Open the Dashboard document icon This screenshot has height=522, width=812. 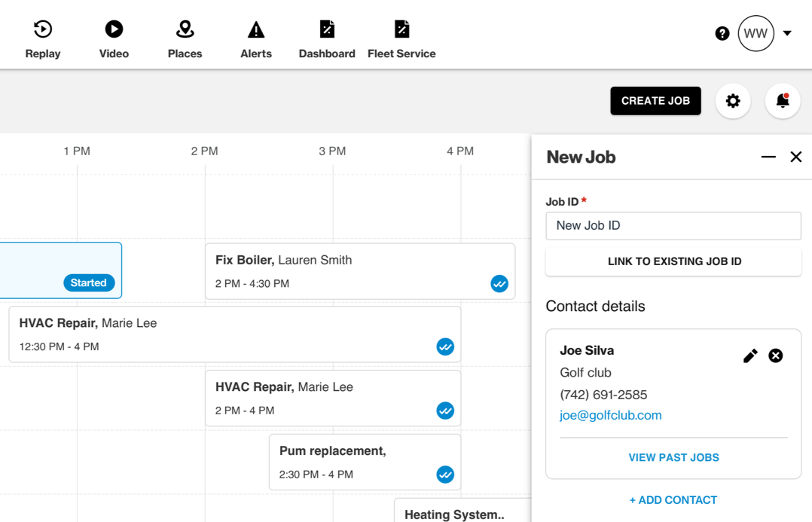[x=327, y=29]
